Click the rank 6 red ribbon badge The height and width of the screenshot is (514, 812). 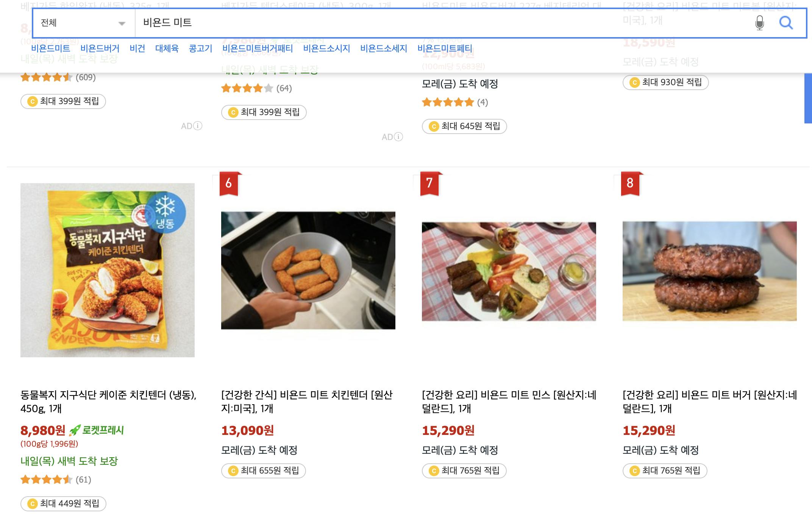click(229, 184)
